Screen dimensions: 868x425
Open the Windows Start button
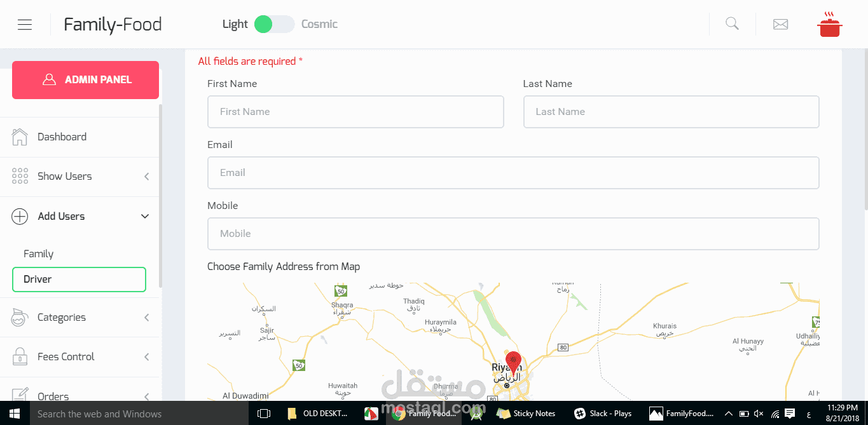[15, 414]
